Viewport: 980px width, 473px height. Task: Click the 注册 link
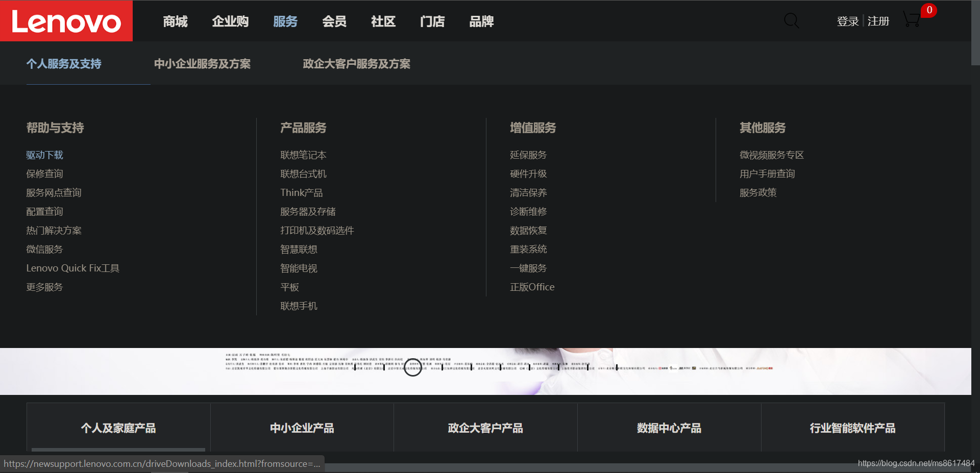coord(878,21)
